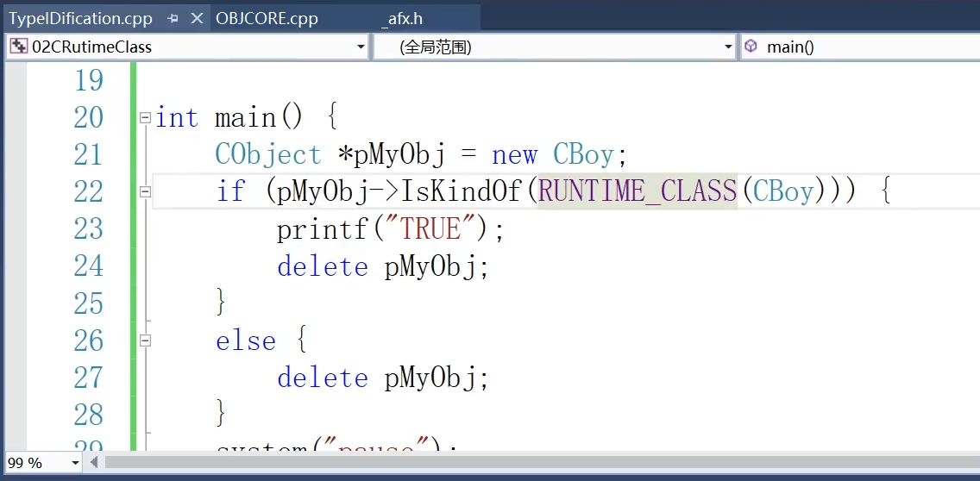This screenshot has width=980, height=481.
Task: Click the new keyword on line 21
Action: pyautogui.click(x=514, y=155)
